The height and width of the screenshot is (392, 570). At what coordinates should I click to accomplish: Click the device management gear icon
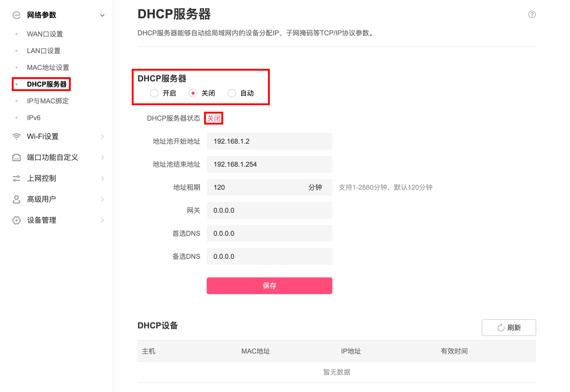tap(17, 220)
